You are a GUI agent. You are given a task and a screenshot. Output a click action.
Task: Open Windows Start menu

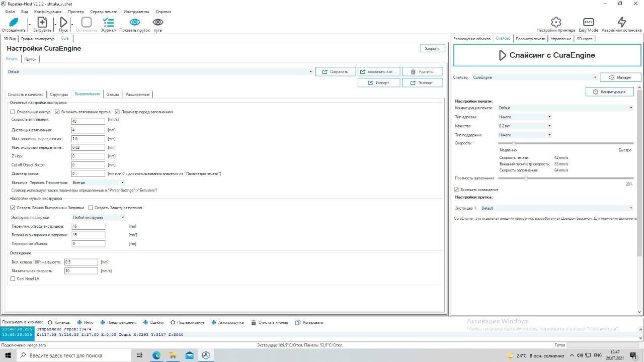(x=9, y=355)
